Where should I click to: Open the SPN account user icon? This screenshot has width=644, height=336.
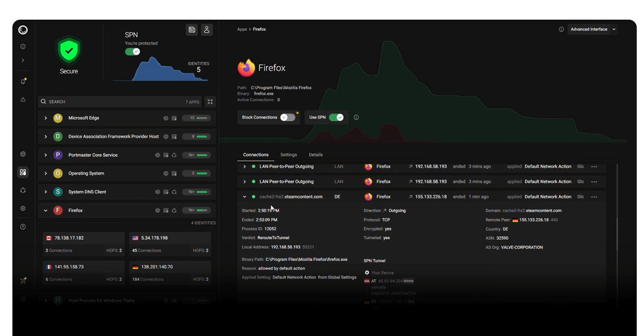207,29
